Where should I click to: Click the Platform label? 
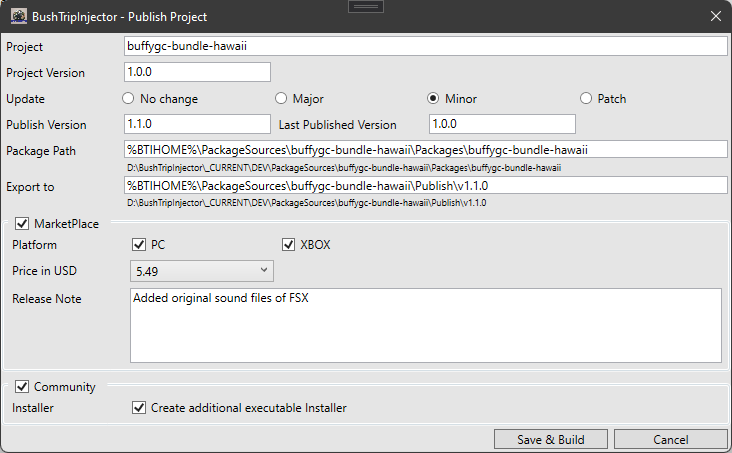[34, 245]
